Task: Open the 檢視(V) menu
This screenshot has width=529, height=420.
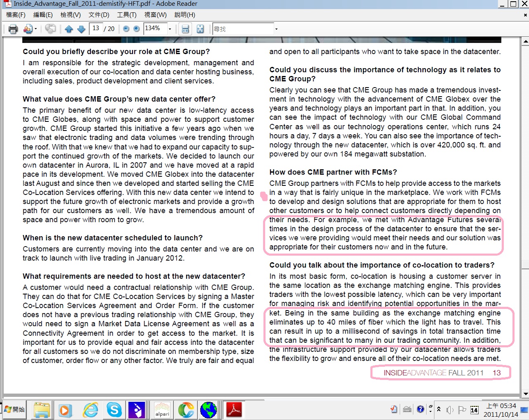Action: pos(71,15)
